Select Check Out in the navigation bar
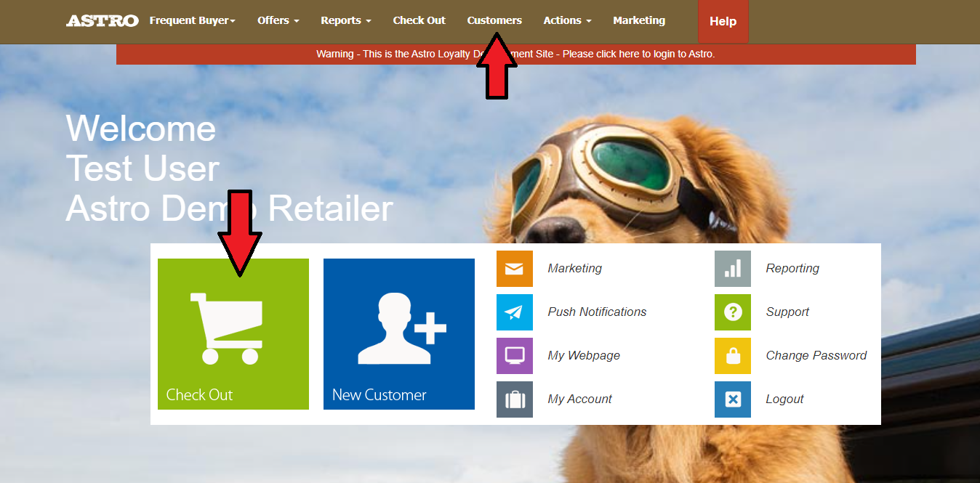Image resolution: width=980 pixels, height=483 pixels. 419,20
